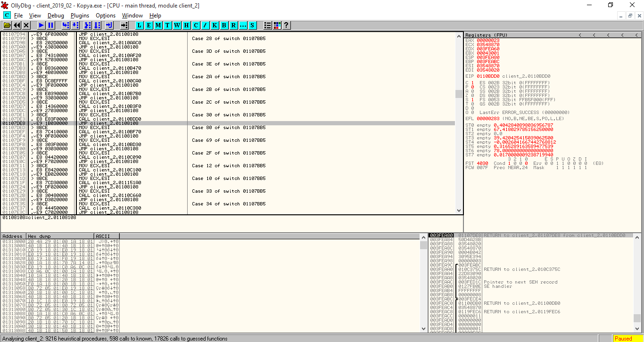Show CPU window with toolbar C button
The width and height of the screenshot is (644, 342).
coord(196,25)
